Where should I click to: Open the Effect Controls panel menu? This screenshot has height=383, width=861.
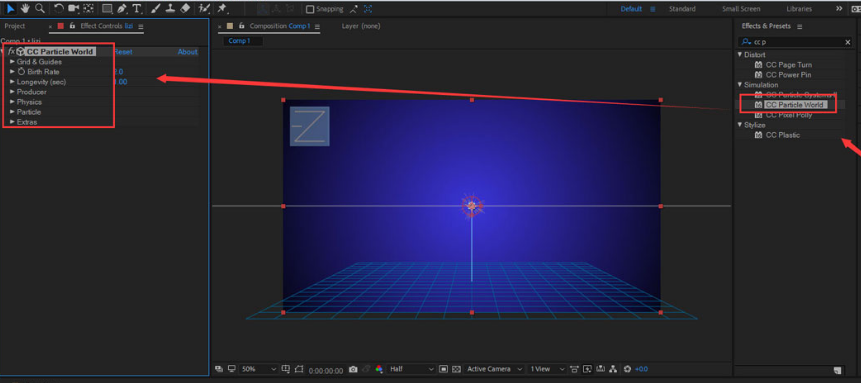tap(141, 26)
